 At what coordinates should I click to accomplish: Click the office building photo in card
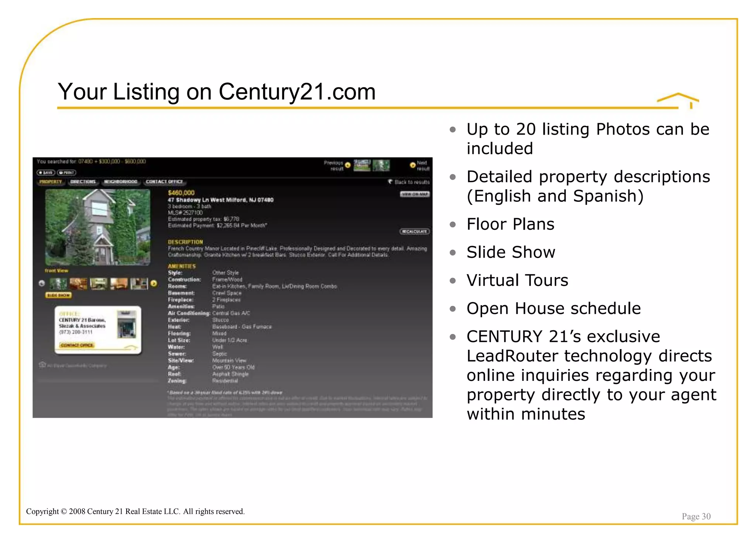click(127, 324)
